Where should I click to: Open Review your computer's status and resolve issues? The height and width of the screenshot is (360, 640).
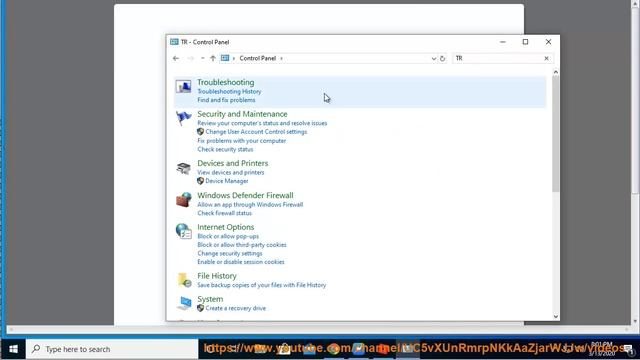pos(262,123)
